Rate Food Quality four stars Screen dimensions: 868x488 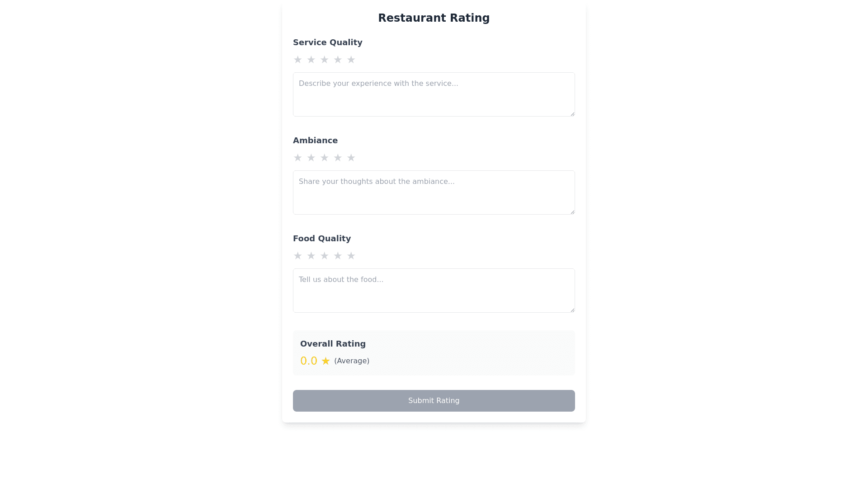tap(338, 256)
